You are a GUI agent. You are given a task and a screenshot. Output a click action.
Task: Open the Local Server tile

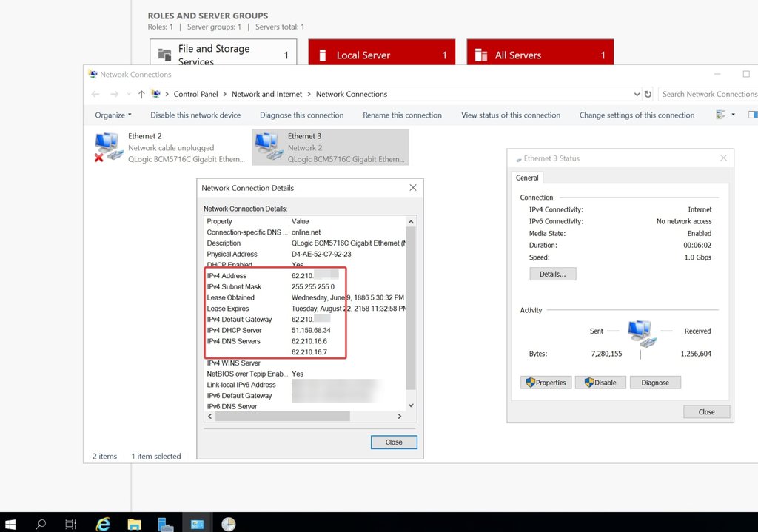coord(382,53)
